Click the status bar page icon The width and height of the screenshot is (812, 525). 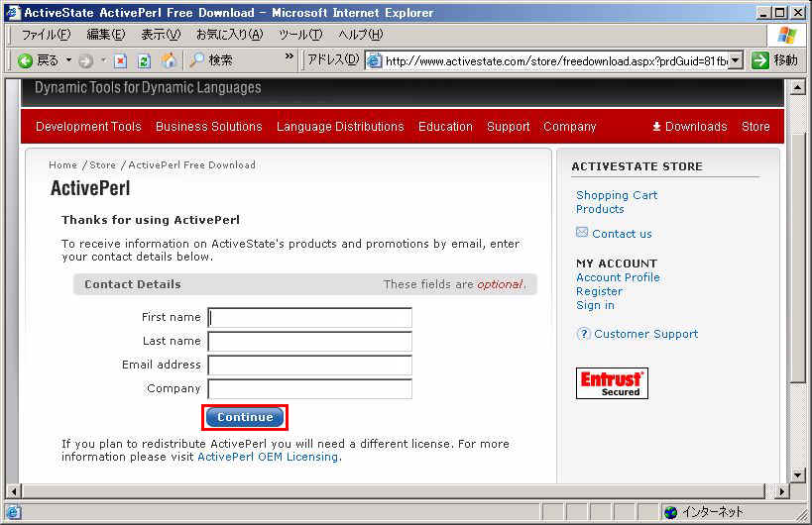click(x=13, y=512)
